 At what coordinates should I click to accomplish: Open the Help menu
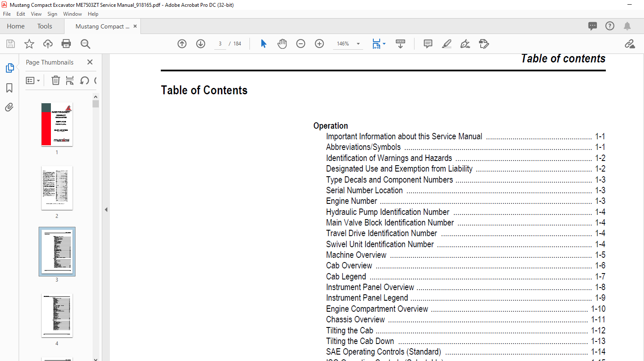(93, 14)
